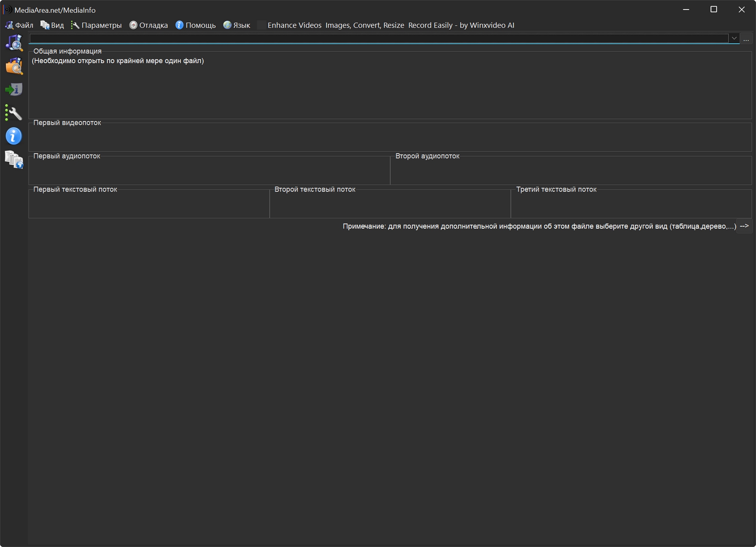Click the export icon with green arrow

coord(14,89)
